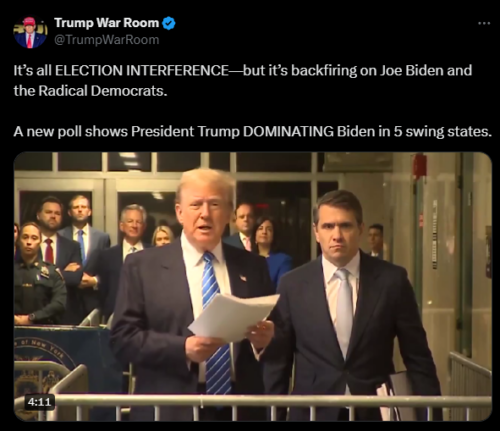Image resolution: width=500 pixels, height=431 pixels.
Task: Click the uniformed officer in the video
Action: pos(38,273)
